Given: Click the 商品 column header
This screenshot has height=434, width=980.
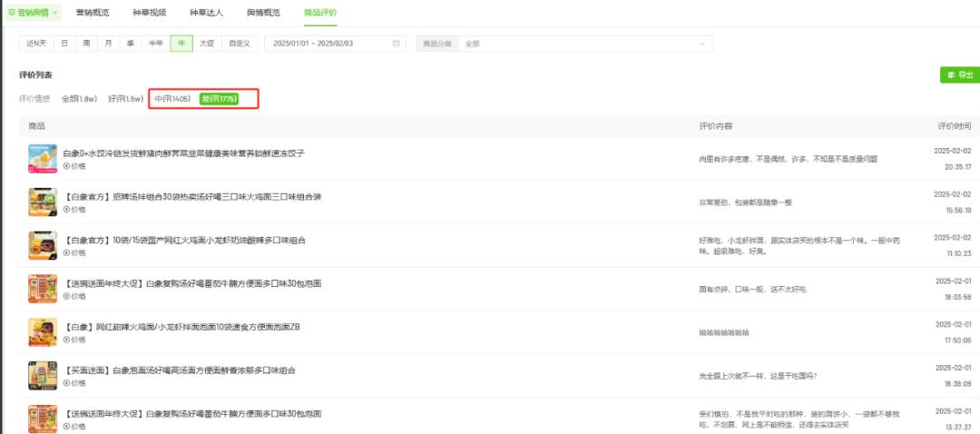Looking at the screenshot, I should (36, 126).
